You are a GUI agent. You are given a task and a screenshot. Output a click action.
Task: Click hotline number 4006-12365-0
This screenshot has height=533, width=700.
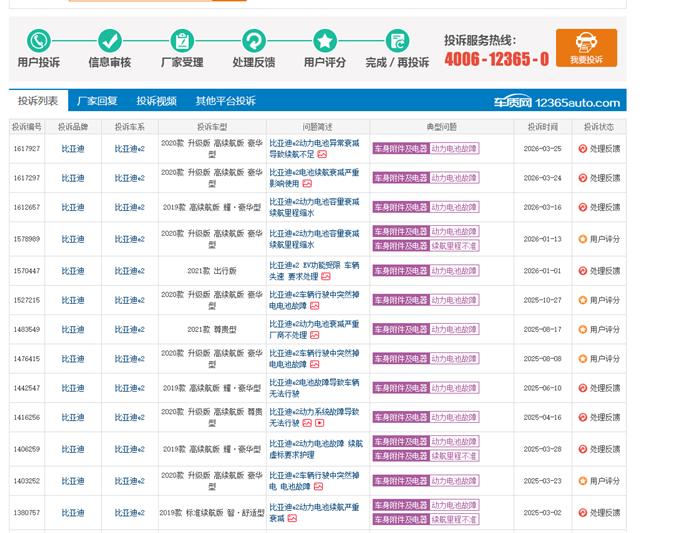496,59
